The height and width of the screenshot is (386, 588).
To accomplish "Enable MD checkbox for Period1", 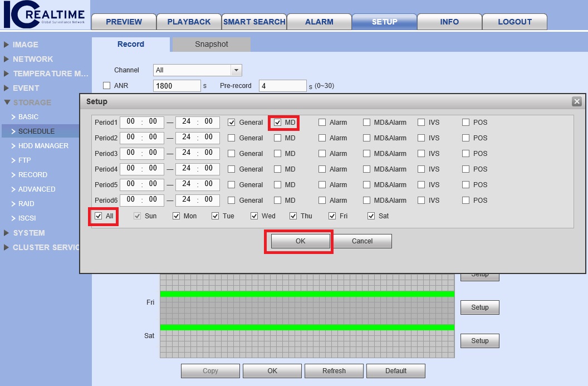I will coord(278,123).
